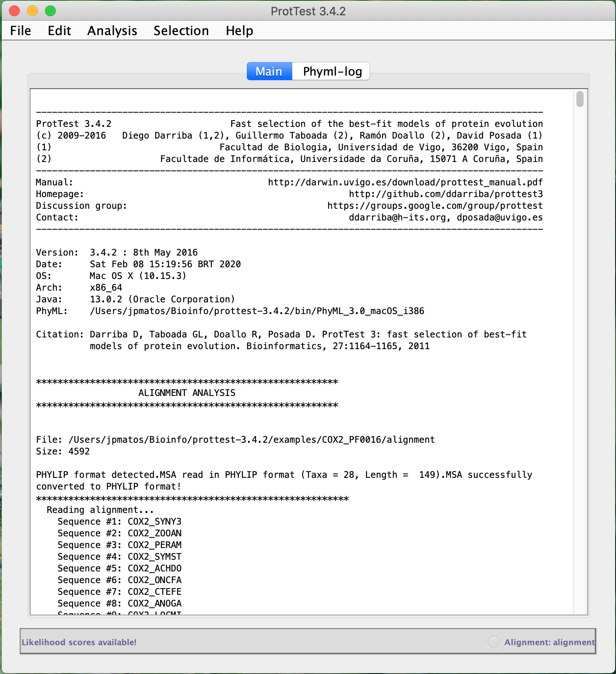Click 'Sequence #6: COX2_ONCFA' row
Viewport: 616px width, 674px height.
120,580
